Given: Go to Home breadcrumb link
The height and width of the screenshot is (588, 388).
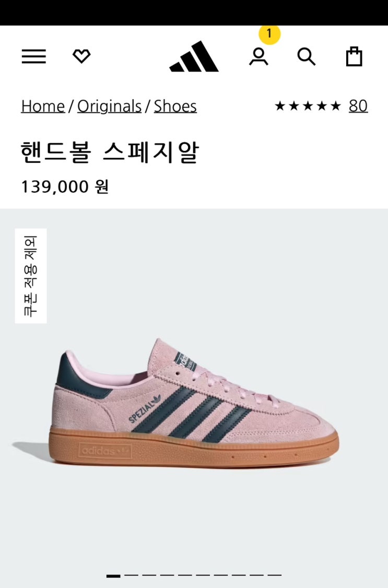Looking at the screenshot, I should 43,106.
